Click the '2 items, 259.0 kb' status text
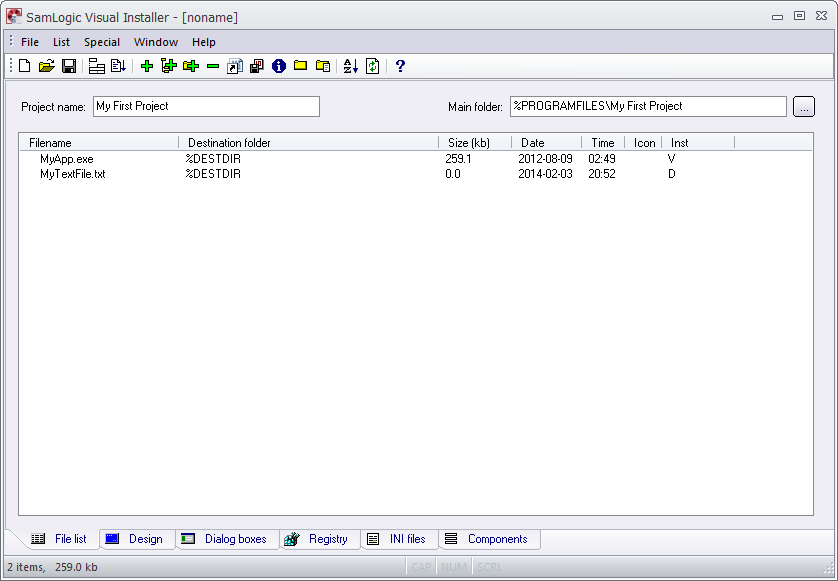Screen dimensions: 838x581 tap(52, 567)
